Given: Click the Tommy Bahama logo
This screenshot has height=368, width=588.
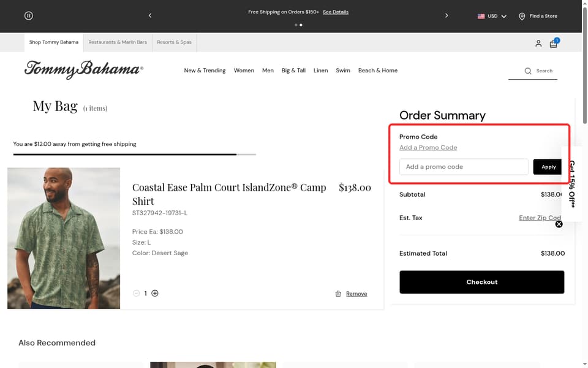Looking at the screenshot, I should click(x=84, y=69).
